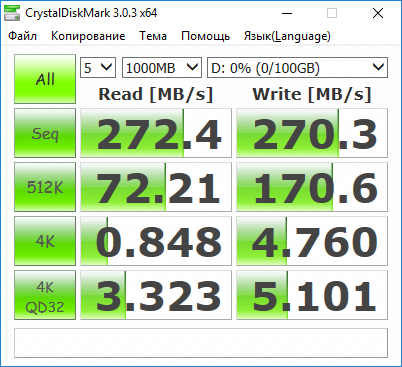Select the 4K write result 4.760
The height and width of the screenshot is (367, 402).
(x=312, y=241)
